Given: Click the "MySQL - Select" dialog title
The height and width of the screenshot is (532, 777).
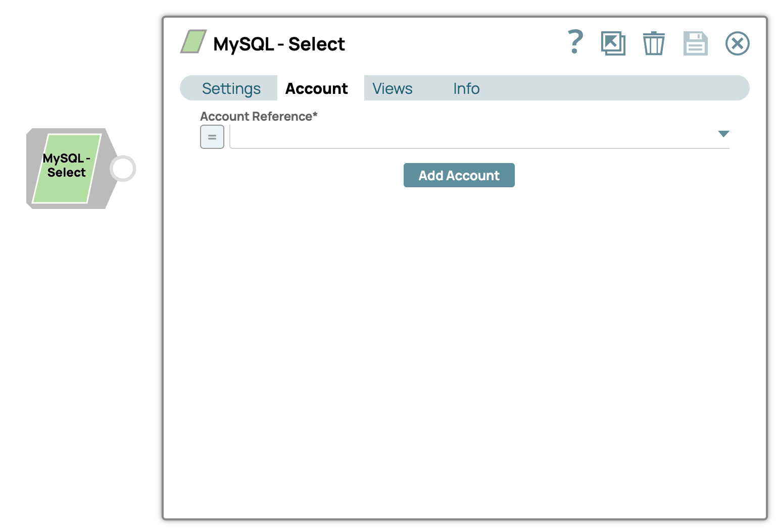Looking at the screenshot, I should 279,44.
